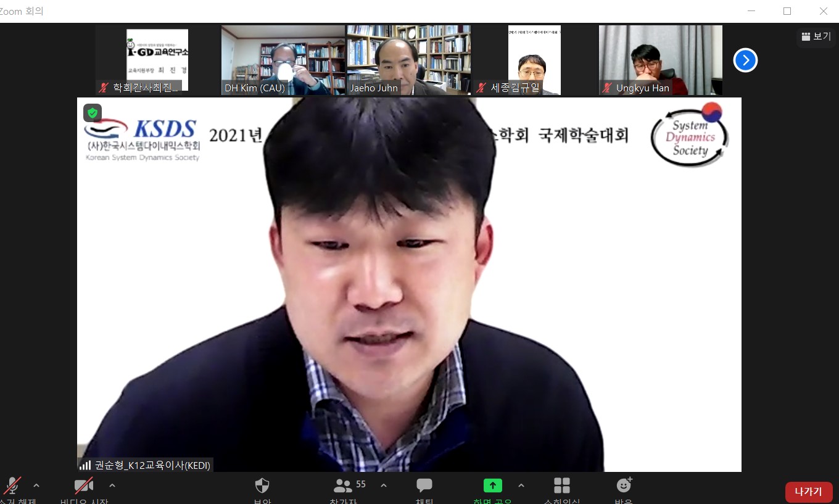Screen dimensions: 839x504
Task: Expand share options chevron beside Share Screen
Action: (521, 485)
